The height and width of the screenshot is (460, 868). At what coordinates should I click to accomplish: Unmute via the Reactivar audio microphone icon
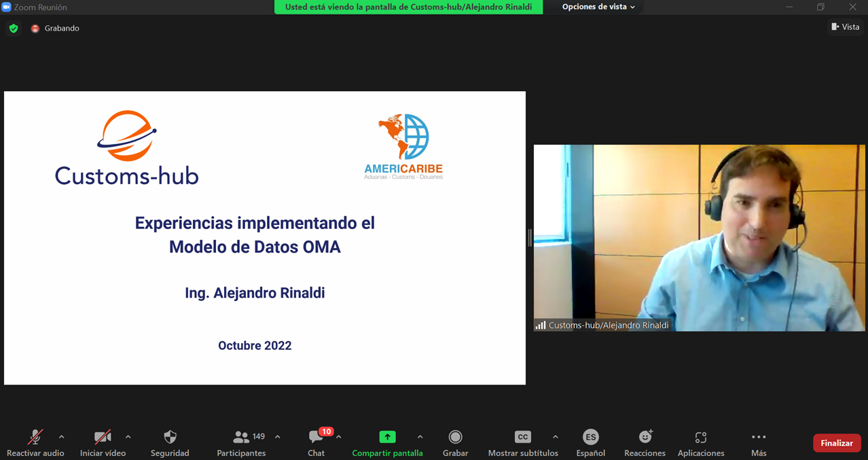click(35, 437)
